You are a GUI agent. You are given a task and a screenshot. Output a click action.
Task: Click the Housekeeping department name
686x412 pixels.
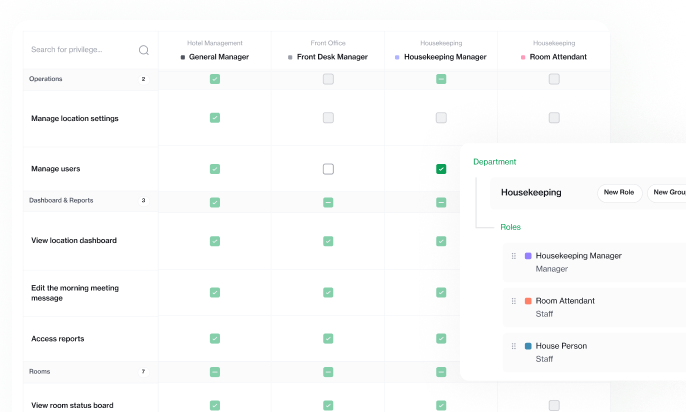[x=531, y=192]
